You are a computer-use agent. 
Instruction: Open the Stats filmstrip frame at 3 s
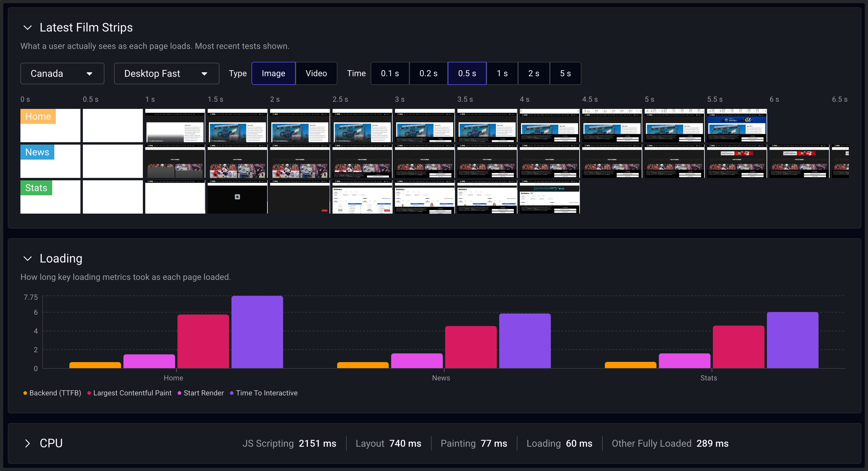click(425, 197)
